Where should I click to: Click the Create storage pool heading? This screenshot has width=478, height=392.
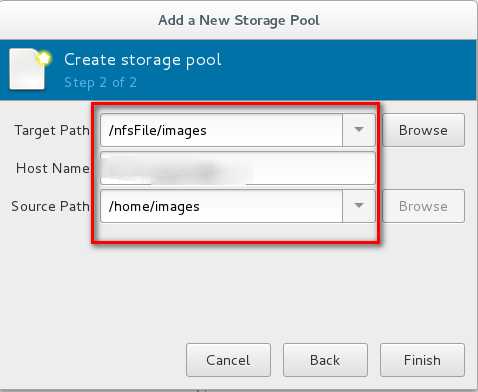(143, 60)
